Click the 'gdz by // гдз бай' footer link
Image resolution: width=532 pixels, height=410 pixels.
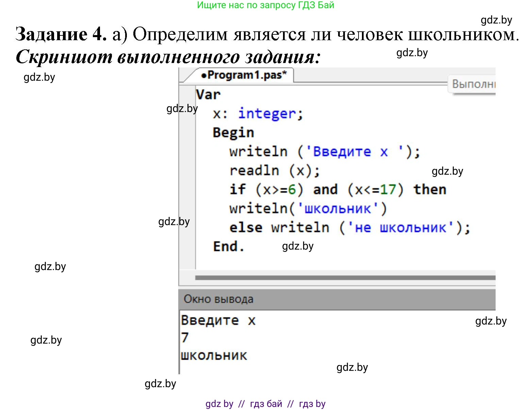point(266,404)
